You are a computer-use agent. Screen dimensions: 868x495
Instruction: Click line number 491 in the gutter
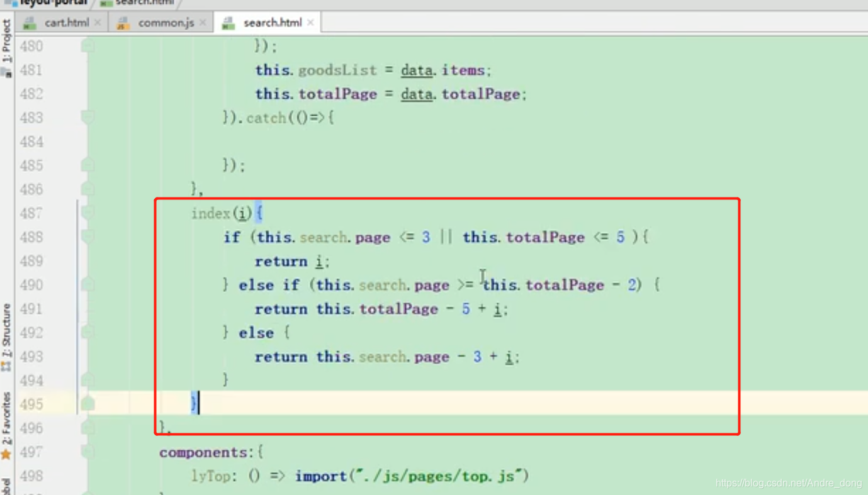[x=31, y=309]
